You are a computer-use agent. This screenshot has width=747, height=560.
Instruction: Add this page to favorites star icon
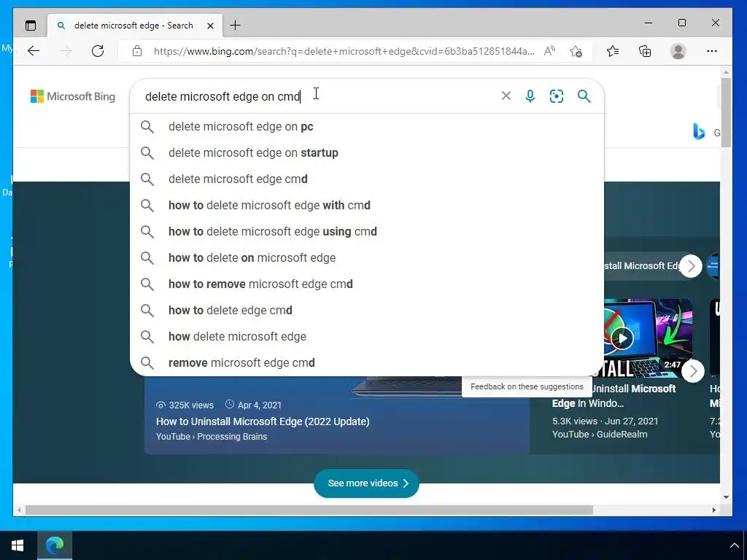click(x=576, y=51)
